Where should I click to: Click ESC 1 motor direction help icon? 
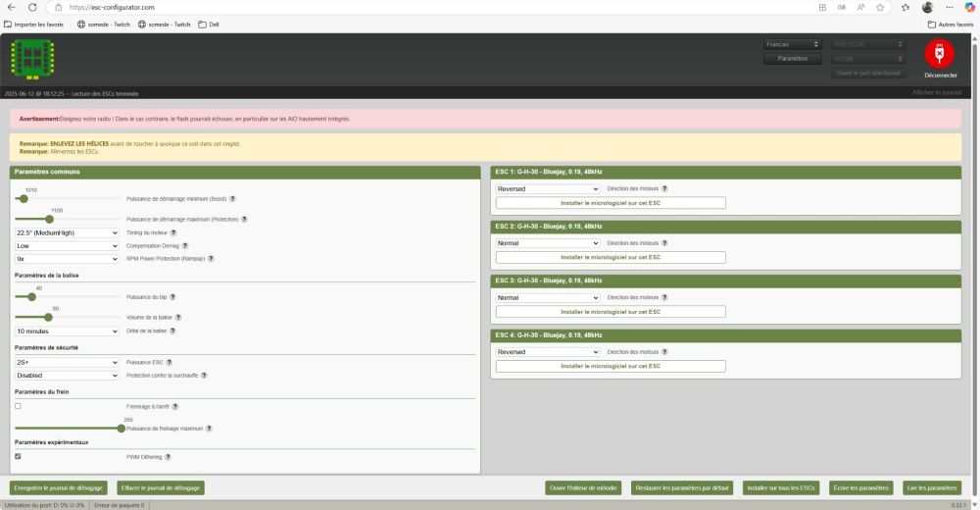(x=664, y=188)
